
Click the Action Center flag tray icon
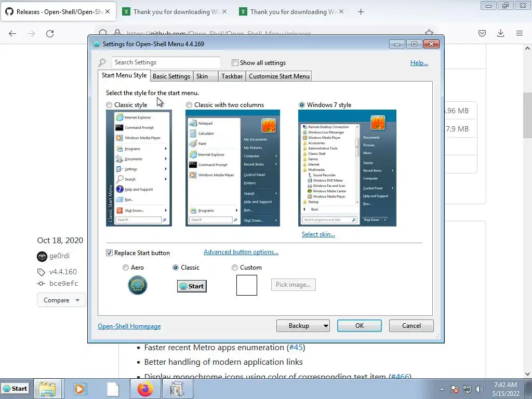tap(455, 389)
